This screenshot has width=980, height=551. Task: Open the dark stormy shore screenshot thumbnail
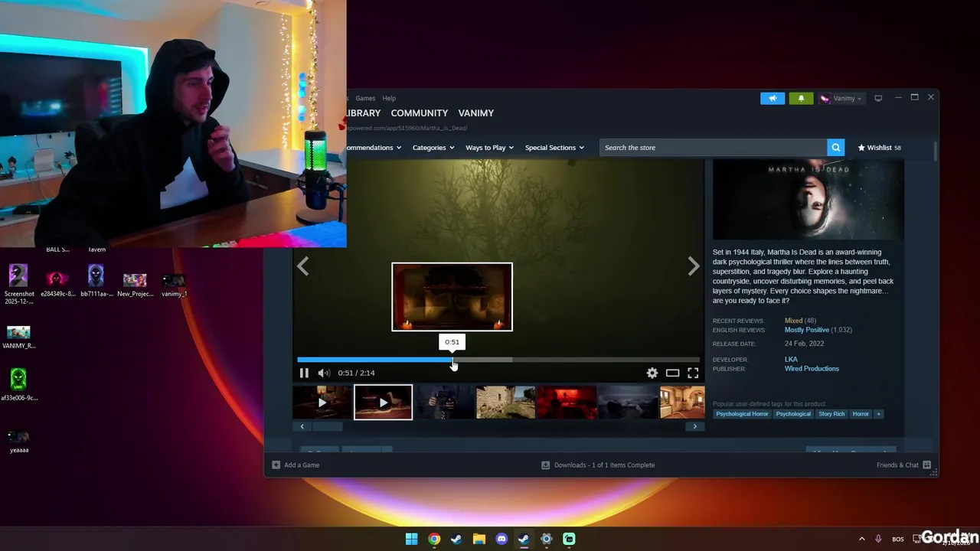click(628, 403)
